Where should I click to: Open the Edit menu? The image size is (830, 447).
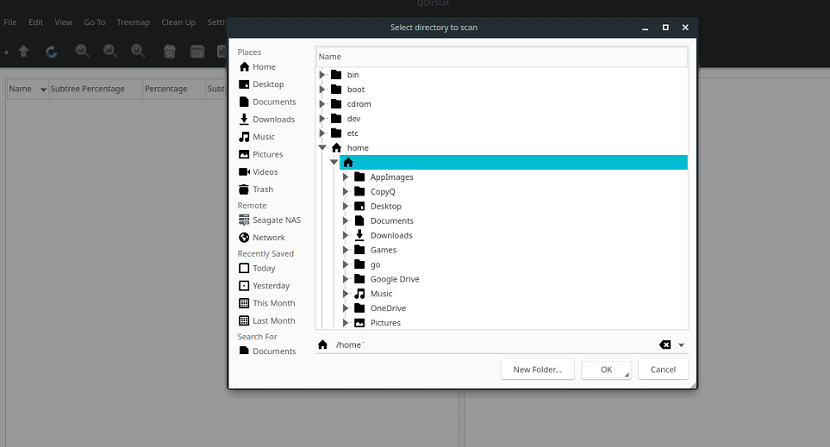tap(35, 22)
